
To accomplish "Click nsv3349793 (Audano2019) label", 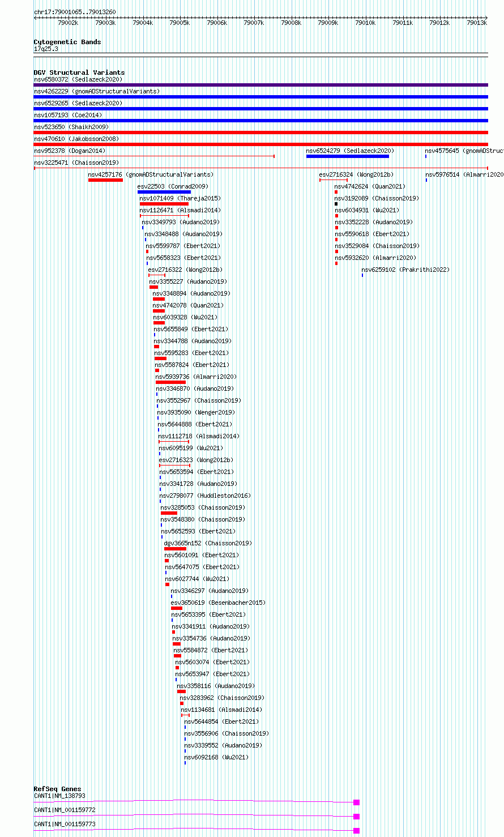I will 181,222.
